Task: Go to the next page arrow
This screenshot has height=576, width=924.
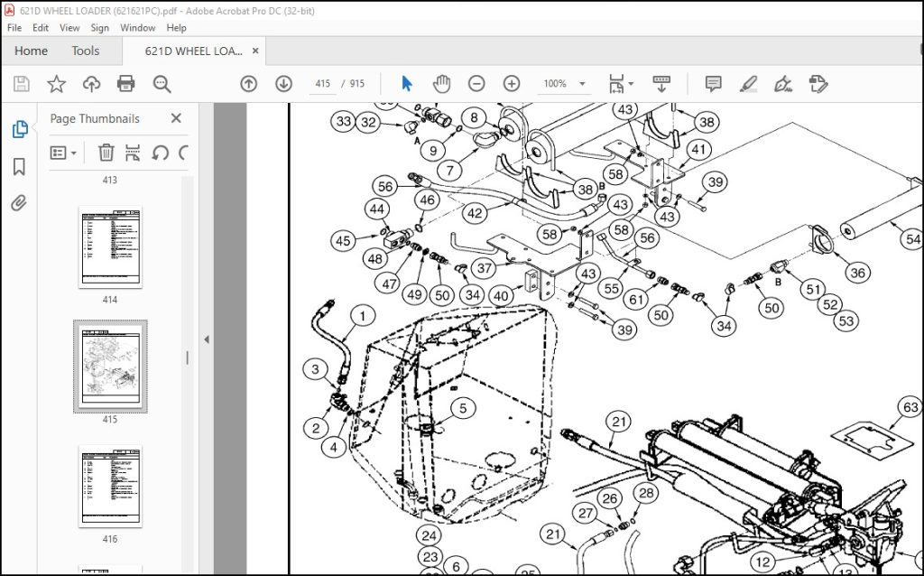Action: pos(283,84)
